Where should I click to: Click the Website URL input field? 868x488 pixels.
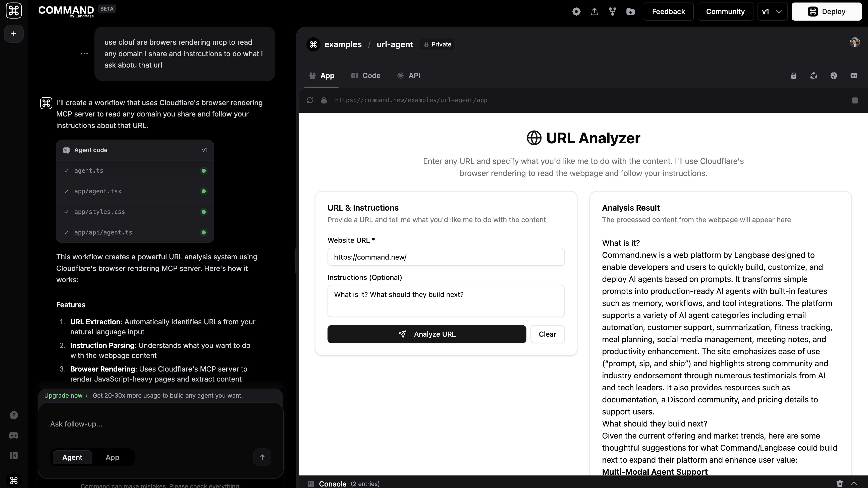tap(446, 257)
